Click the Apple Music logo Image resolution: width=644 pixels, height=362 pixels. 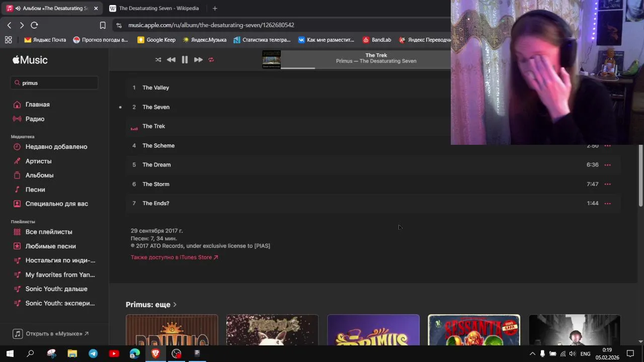tap(30, 60)
